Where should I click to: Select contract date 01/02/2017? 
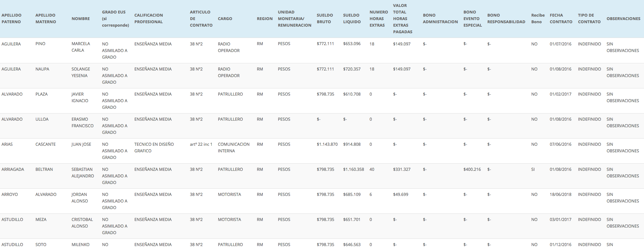click(561, 94)
